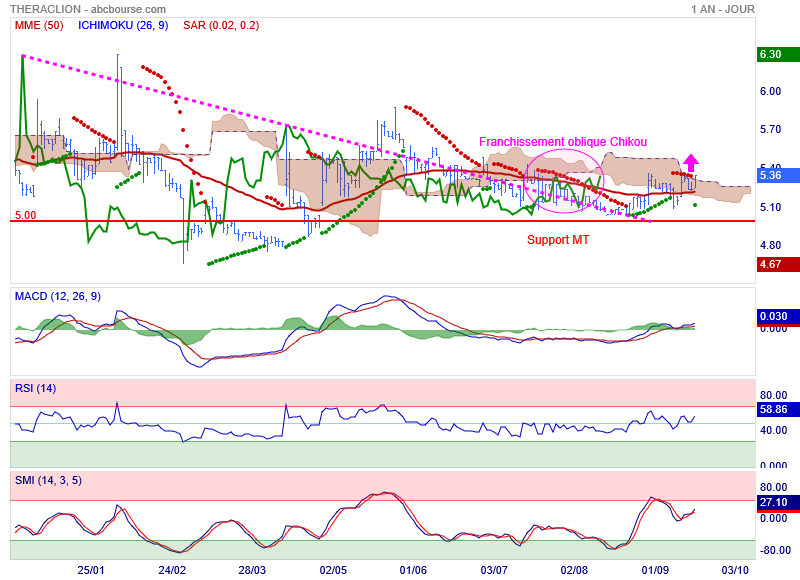This screenshot has height=580, width=800.
Task: Click the 03/10 date axis label
Action: pyautogui.click(x=735, y=570)
